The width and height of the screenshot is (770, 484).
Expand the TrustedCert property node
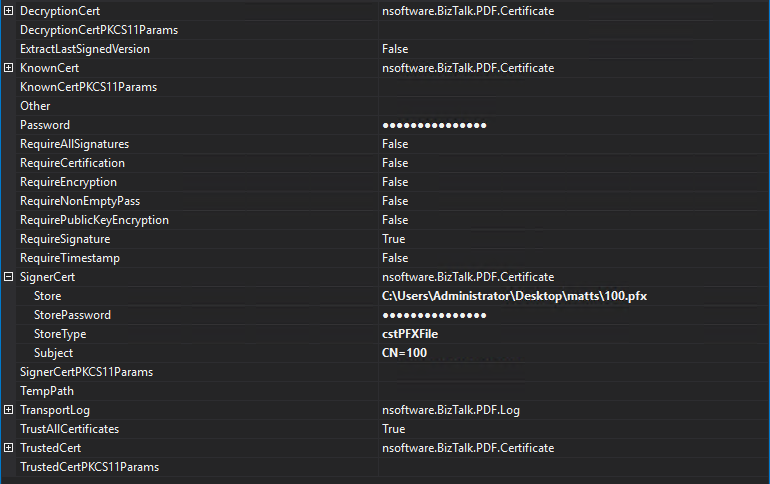click(8, 448)
